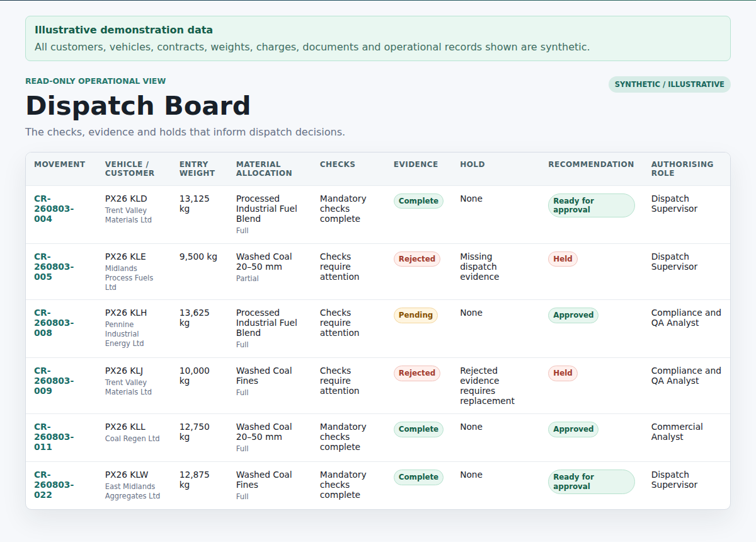
Task: Click the Hold column header
Action: [x=472, y=164]
